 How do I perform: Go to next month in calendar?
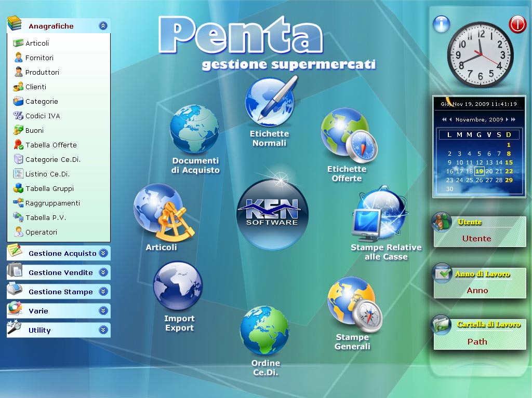pos(507,119)
